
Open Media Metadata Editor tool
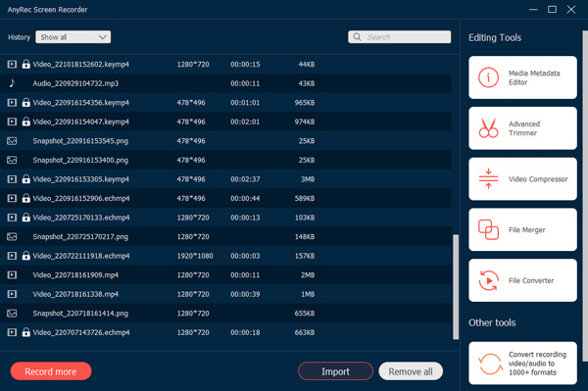522,77
